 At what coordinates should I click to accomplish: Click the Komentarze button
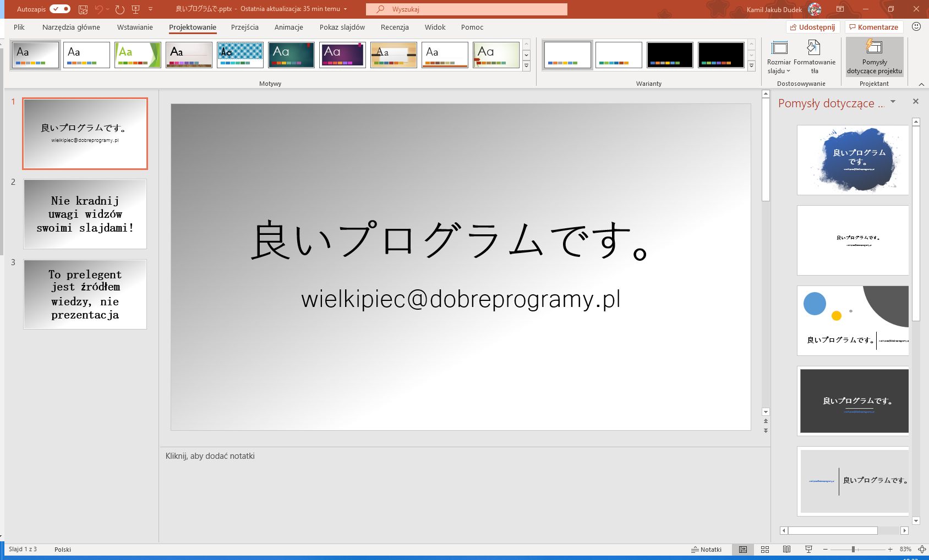point(873,27)
